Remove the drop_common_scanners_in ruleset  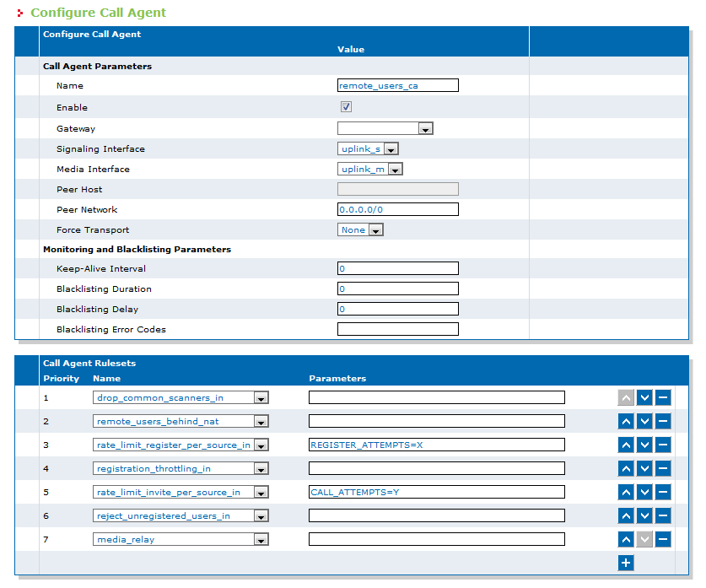(663, 397)
